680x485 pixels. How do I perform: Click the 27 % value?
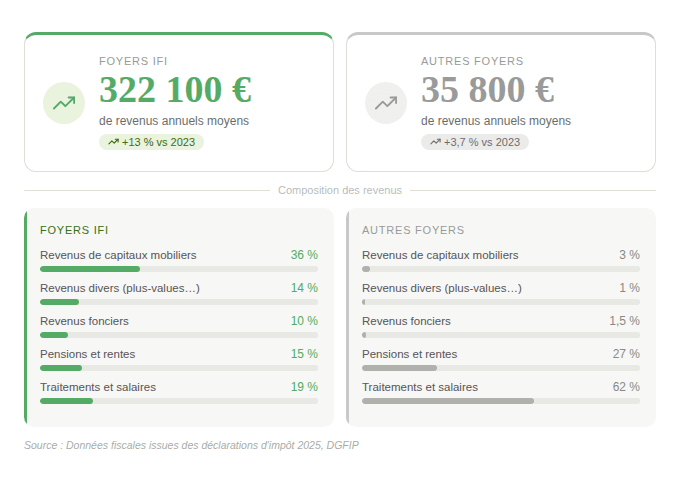[x=626, y=354]
